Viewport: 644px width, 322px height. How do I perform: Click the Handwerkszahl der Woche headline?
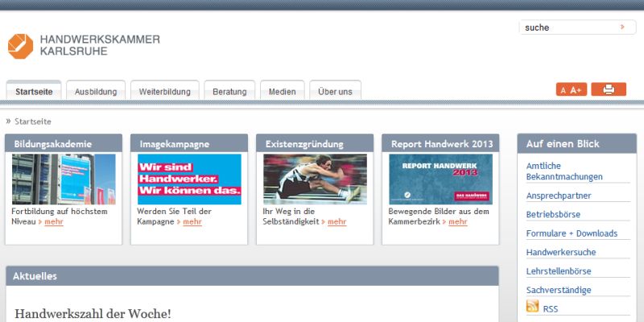point(93,314)
